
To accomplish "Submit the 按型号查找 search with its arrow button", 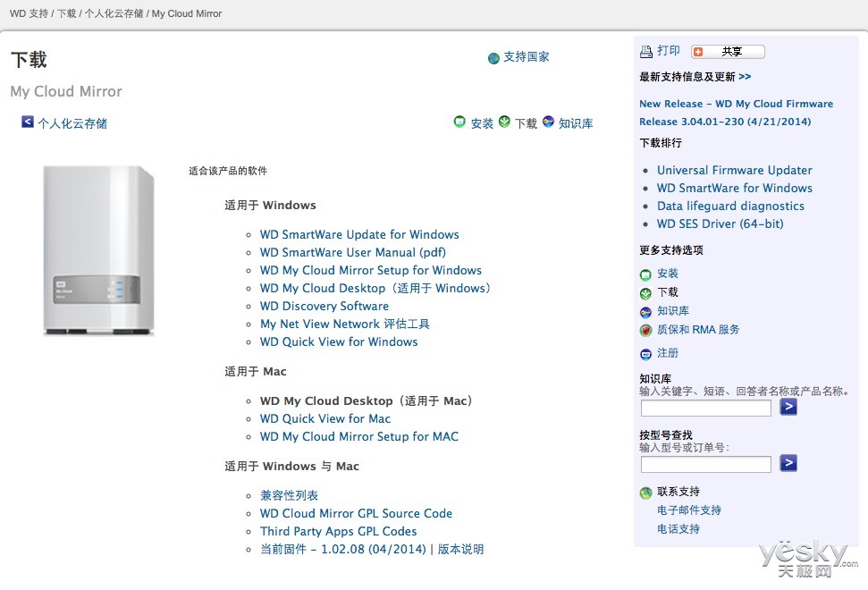I will point(788,463).
